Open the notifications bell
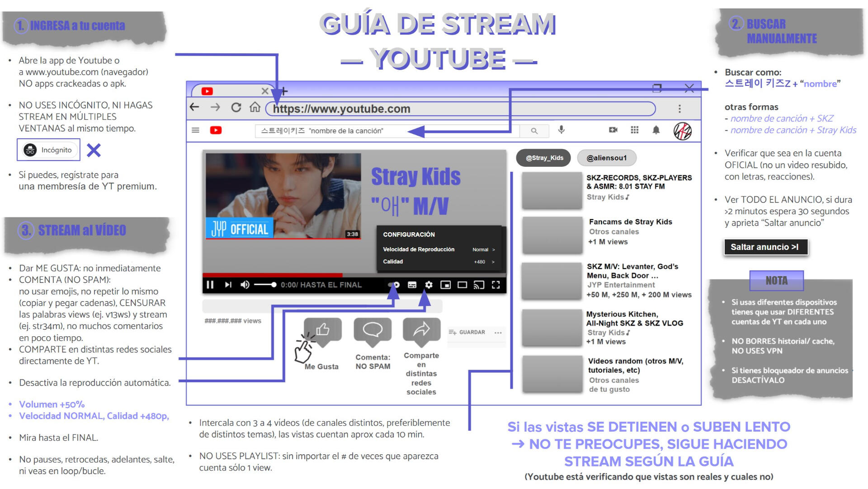This screenshot has height=489, width=868. (656, 130)
